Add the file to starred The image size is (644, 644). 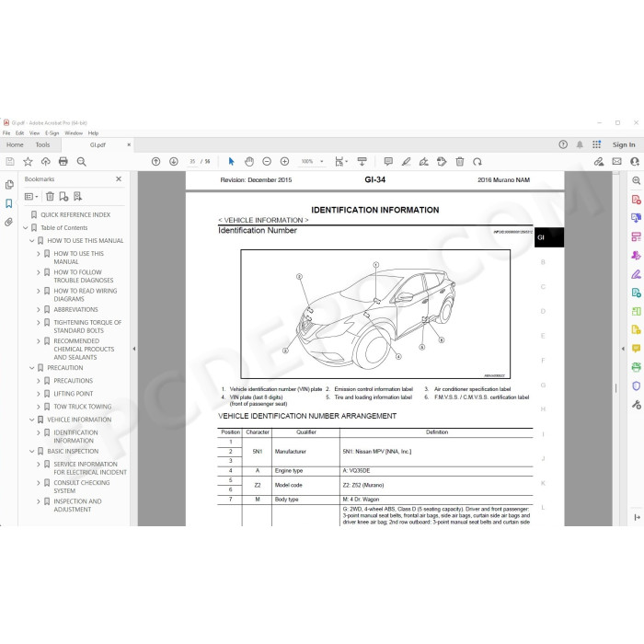point(28,161)
